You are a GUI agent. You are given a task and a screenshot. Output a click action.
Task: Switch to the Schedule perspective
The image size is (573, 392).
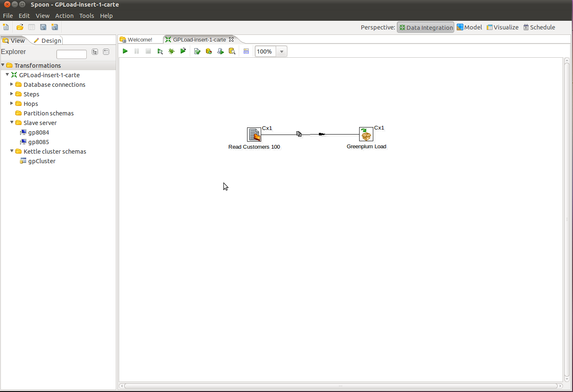539,27
